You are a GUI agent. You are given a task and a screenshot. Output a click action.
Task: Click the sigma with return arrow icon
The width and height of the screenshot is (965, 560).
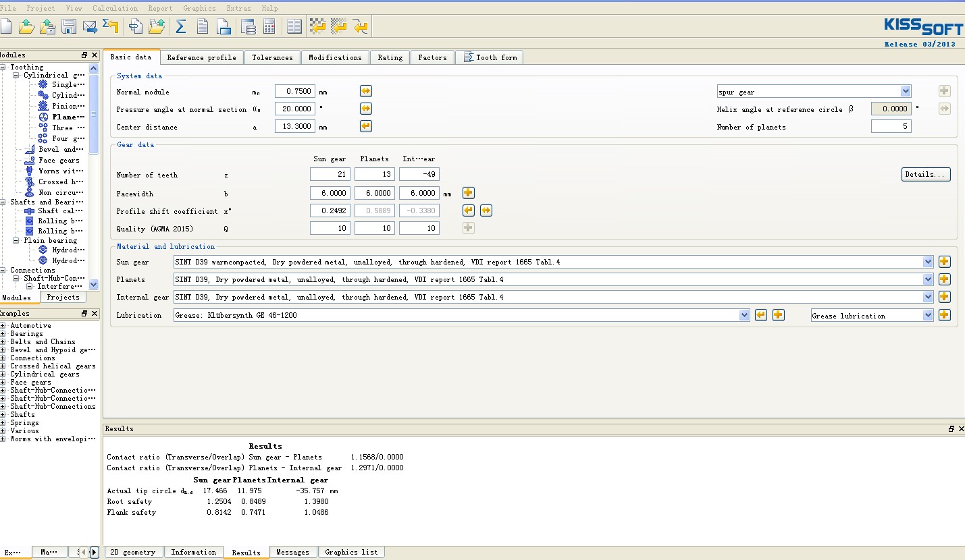111,26
